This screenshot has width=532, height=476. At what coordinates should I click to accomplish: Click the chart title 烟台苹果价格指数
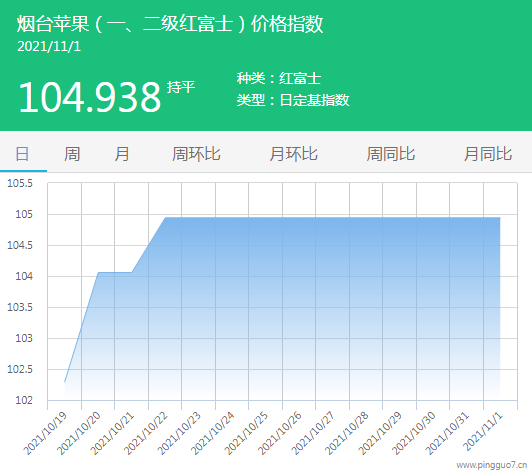click(170, 24)
